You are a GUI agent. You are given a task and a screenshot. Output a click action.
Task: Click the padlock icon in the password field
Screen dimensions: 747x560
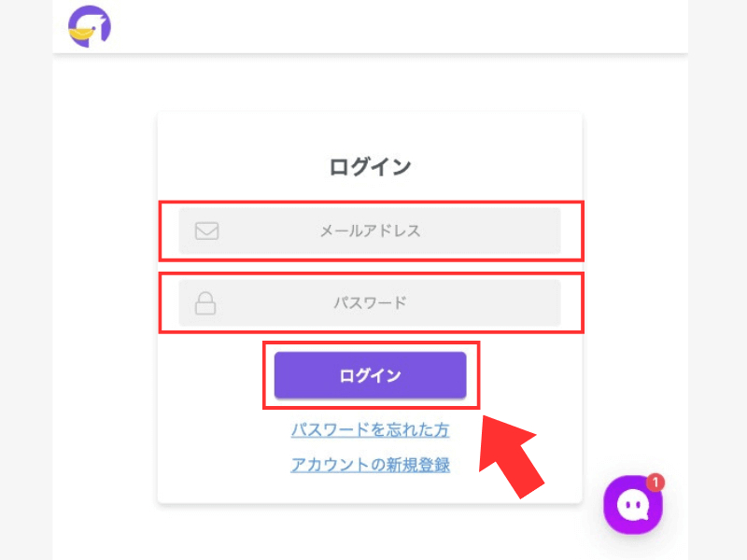point(207,302)
